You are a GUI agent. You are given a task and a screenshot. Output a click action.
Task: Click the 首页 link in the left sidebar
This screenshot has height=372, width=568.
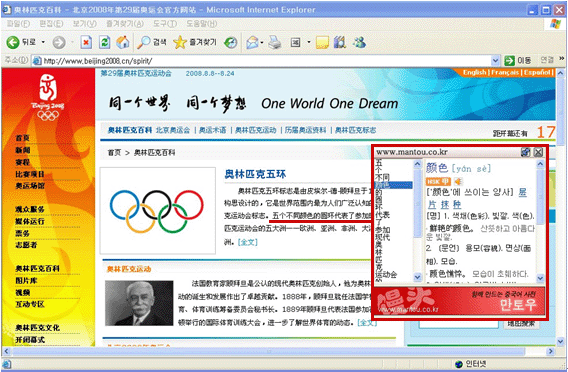pyautogui.click(x=22, y=138)
